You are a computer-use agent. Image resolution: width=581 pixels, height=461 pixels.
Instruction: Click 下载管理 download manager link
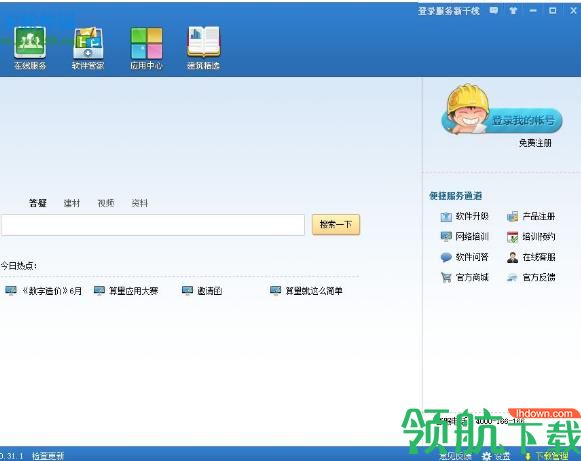pyautogui.click(x=552, y=456)
